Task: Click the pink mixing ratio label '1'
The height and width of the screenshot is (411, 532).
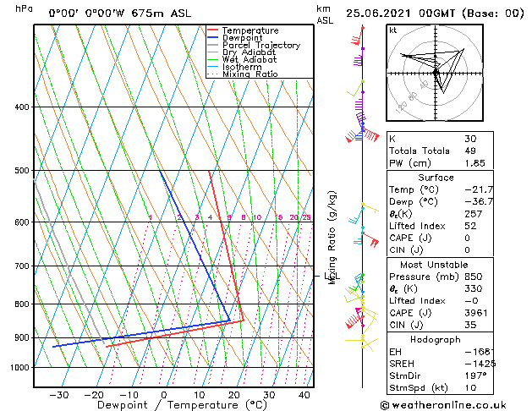Action: [x=151, y=217]
